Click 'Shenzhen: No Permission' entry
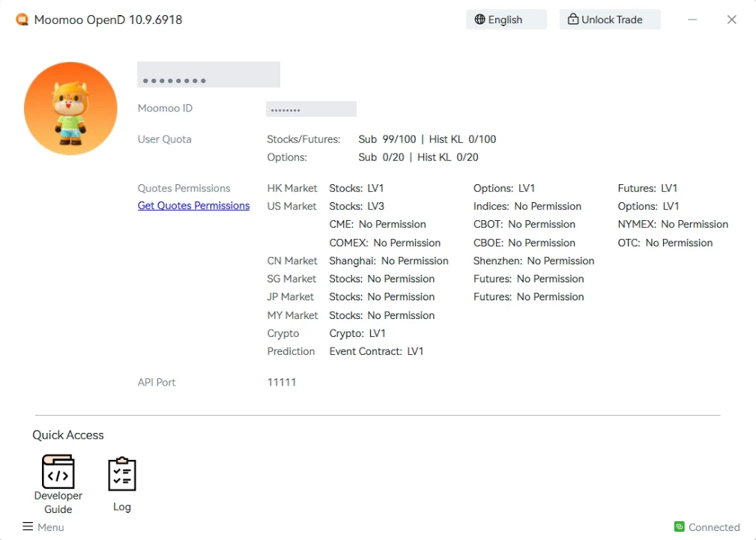The width and height of the screenshot is (756, 540). pyautogui.click(x=533, y=261)
